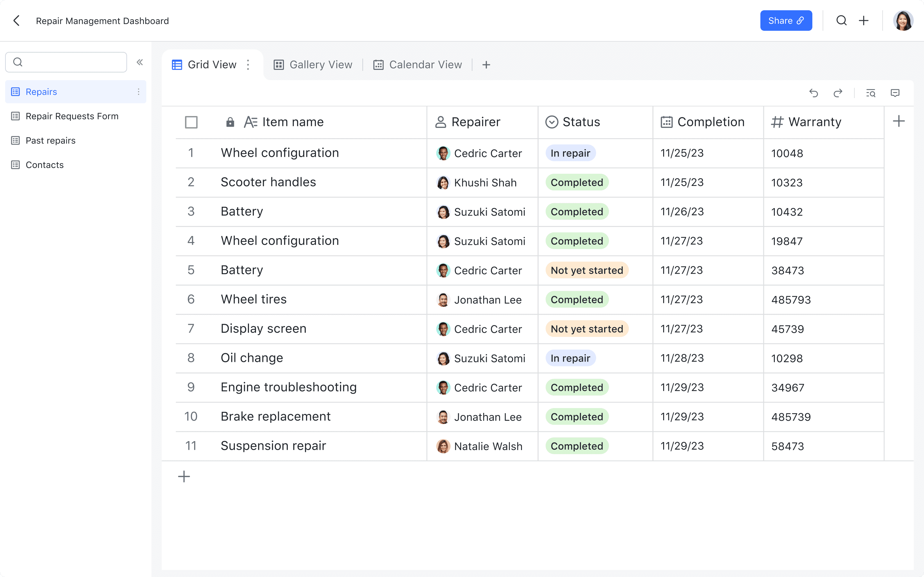
Task: Open the user profile avatar
Action: tap(903, 21)
